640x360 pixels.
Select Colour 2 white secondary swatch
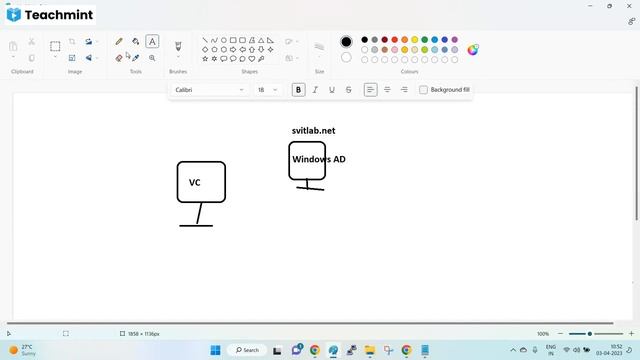point(346,58)
